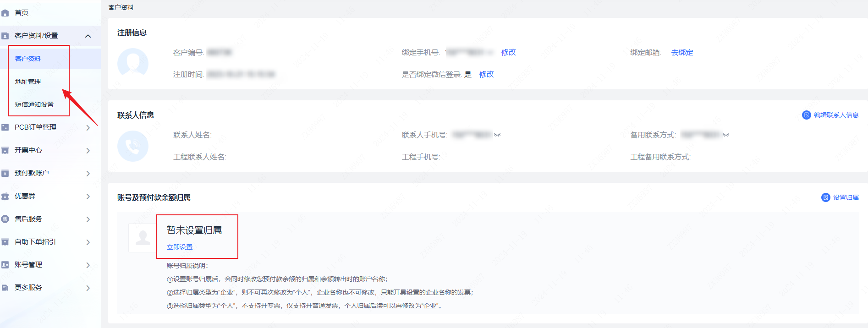Click the edit icon beside 设置归属
This screenshot has width=868, height=328.
coord(825,197)
